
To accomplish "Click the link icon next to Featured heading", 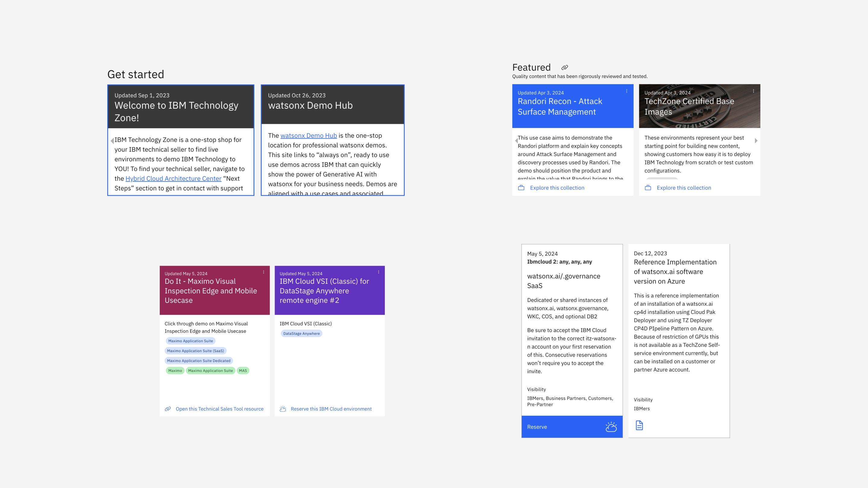I will (x=565, y=67).
